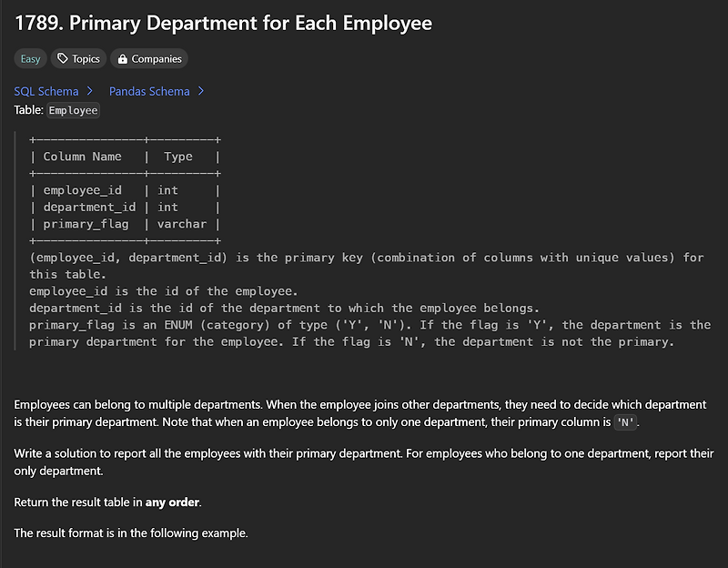This screenshot has width=728, height=568.
Task: Select the Easy difficulty badge
Action: click(30, 58)
